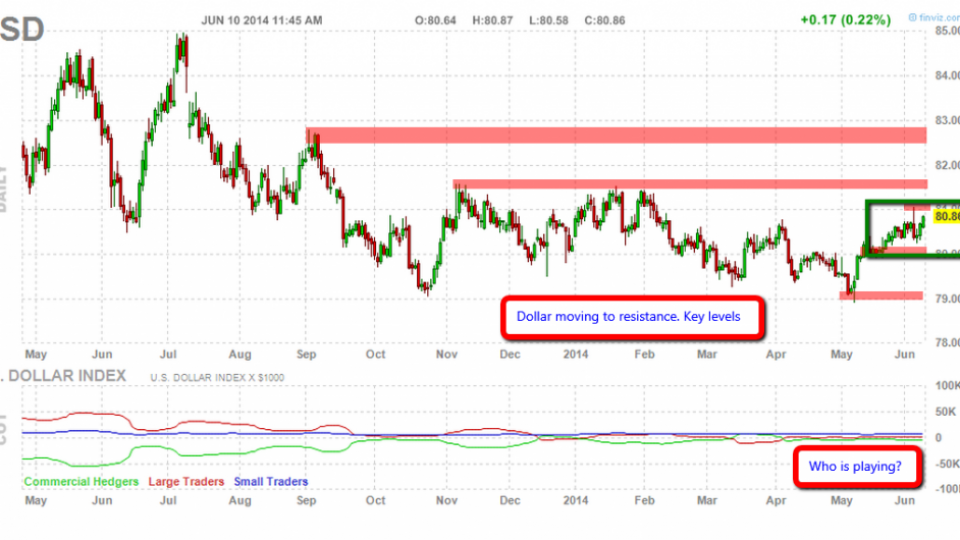Click the -50K label on COT axis
Screen dimensions: 960x540
click(x=947, y=464)
